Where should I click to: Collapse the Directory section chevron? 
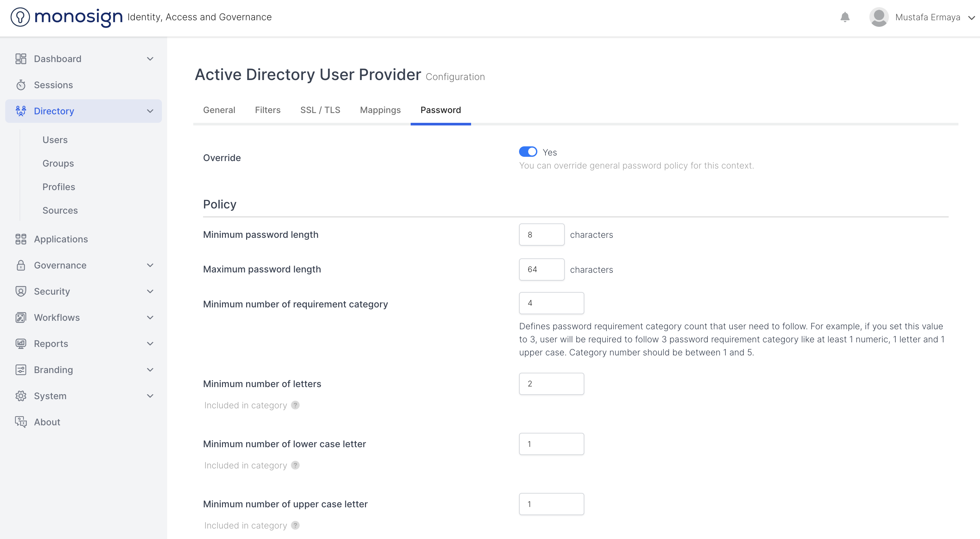150,111
